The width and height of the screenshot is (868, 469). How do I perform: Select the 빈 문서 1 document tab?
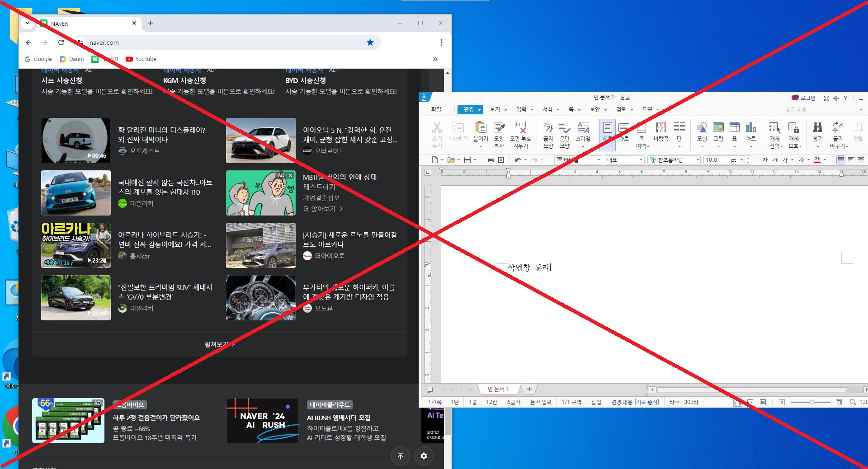pos(498,389)
